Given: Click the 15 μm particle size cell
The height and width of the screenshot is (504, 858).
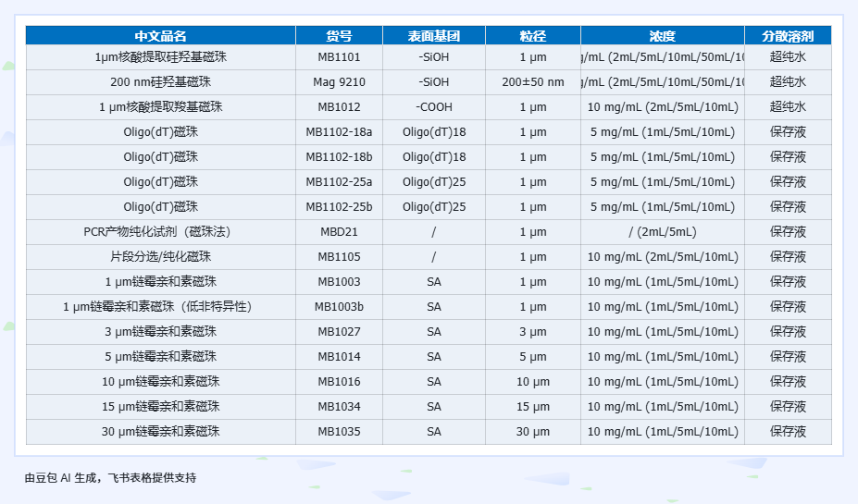Looking at the screenshot, I should (x=533, y=407).
